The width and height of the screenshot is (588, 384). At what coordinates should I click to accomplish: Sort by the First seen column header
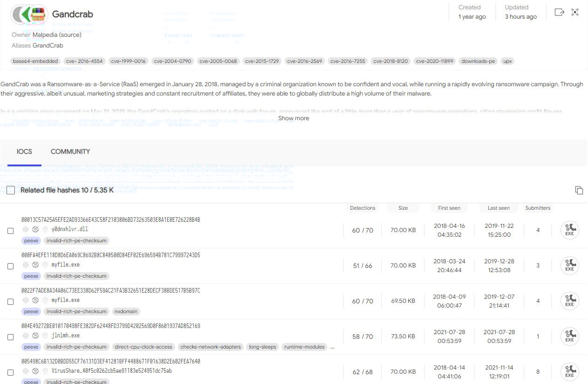click(x=449, y=208)
